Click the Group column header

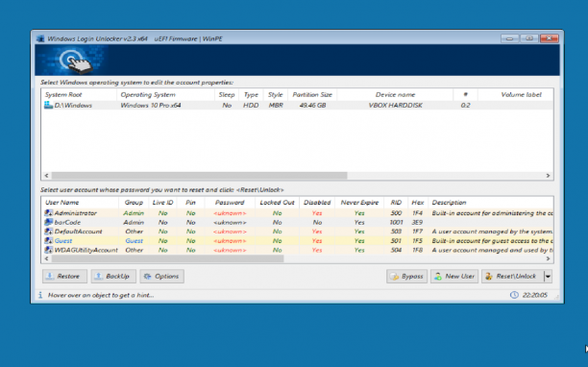coord(134,203)
